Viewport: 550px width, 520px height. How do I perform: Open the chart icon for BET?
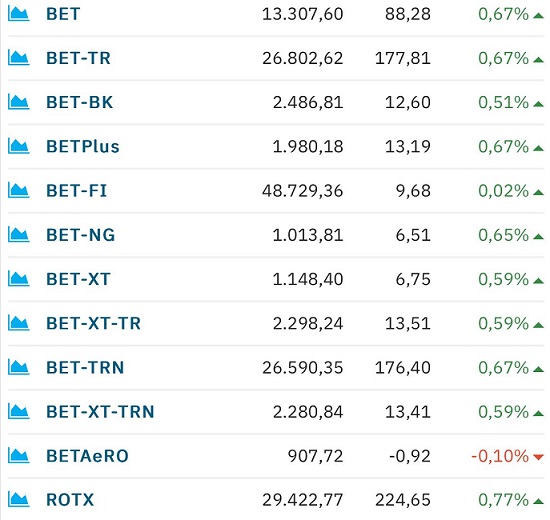point(19,14)
